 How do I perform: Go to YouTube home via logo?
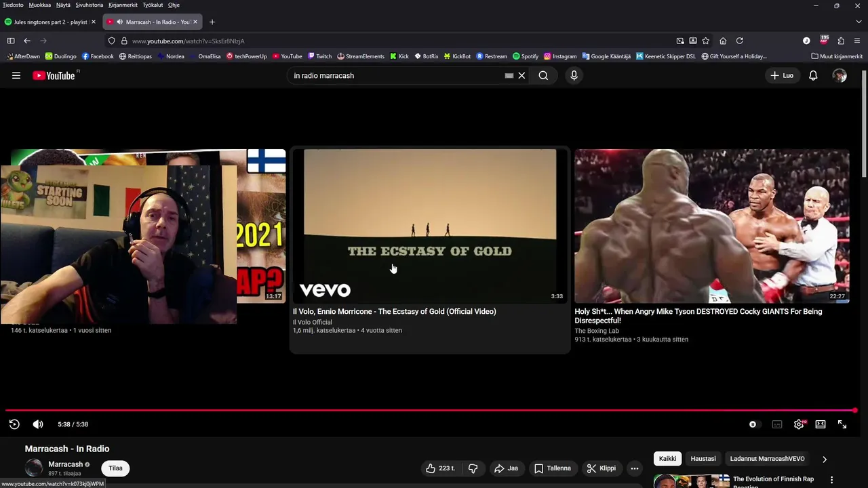[x=54, y=75]
